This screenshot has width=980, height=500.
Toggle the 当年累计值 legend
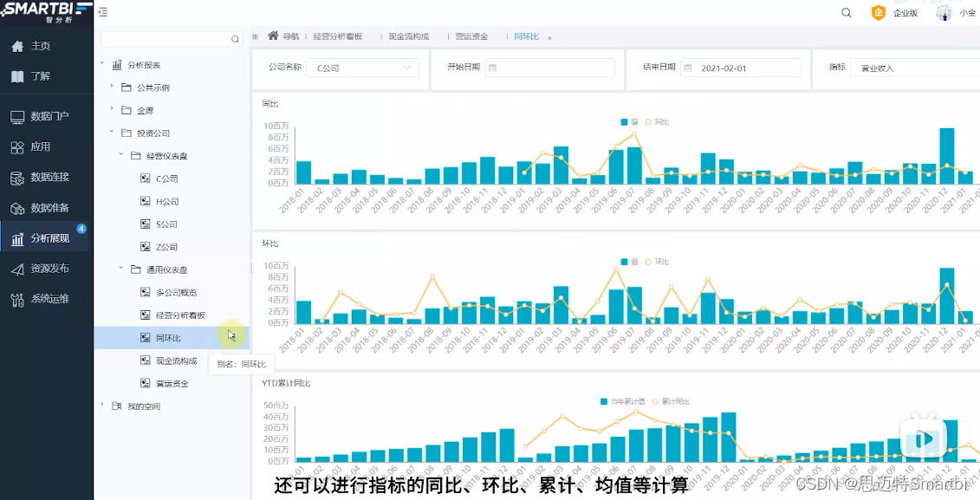click(x=622, y=401)
